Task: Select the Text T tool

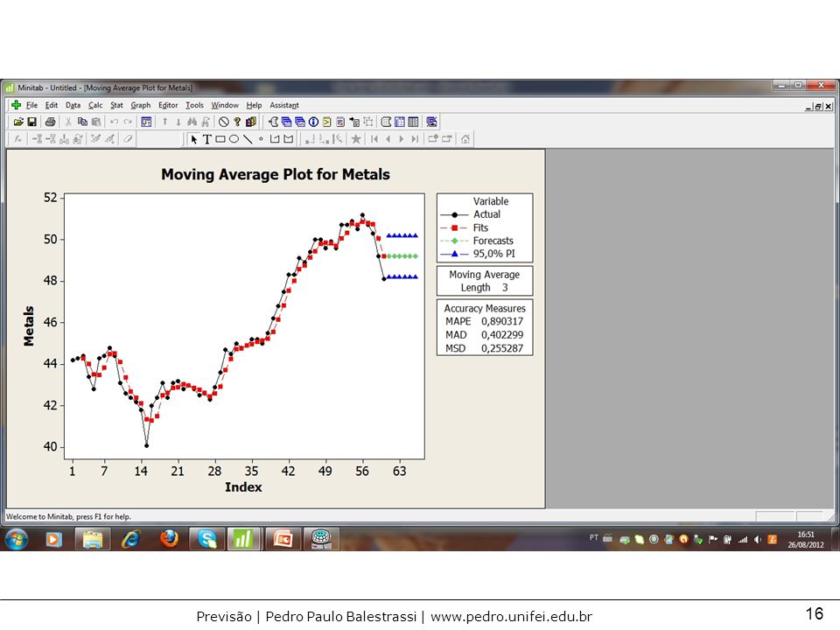Action: point(207,139)
